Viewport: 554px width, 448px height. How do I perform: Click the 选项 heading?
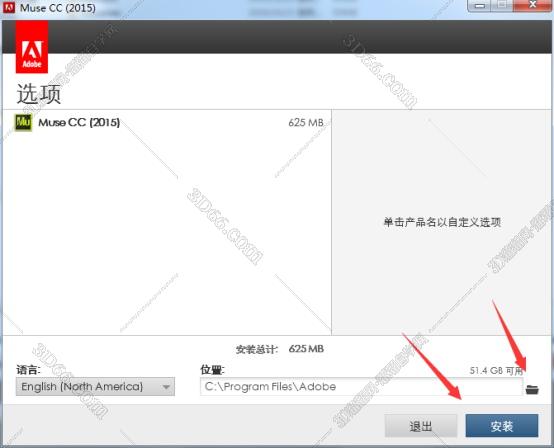point(39,94)
